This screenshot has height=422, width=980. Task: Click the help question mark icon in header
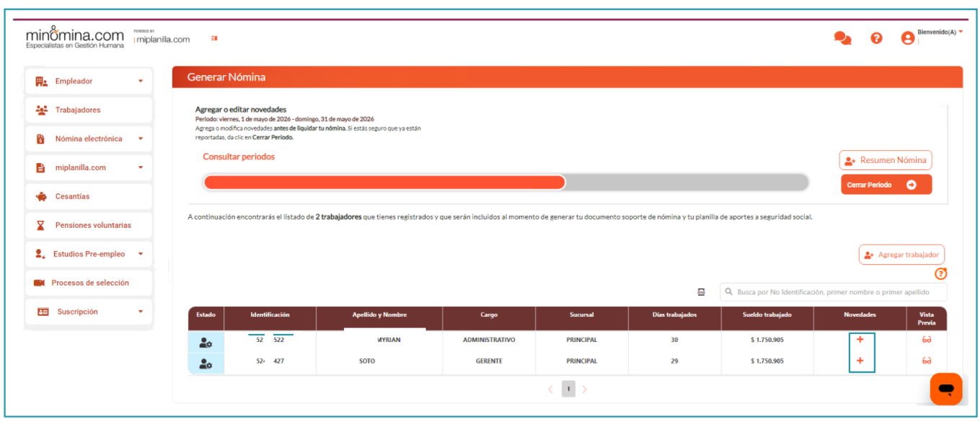point(876,38)
